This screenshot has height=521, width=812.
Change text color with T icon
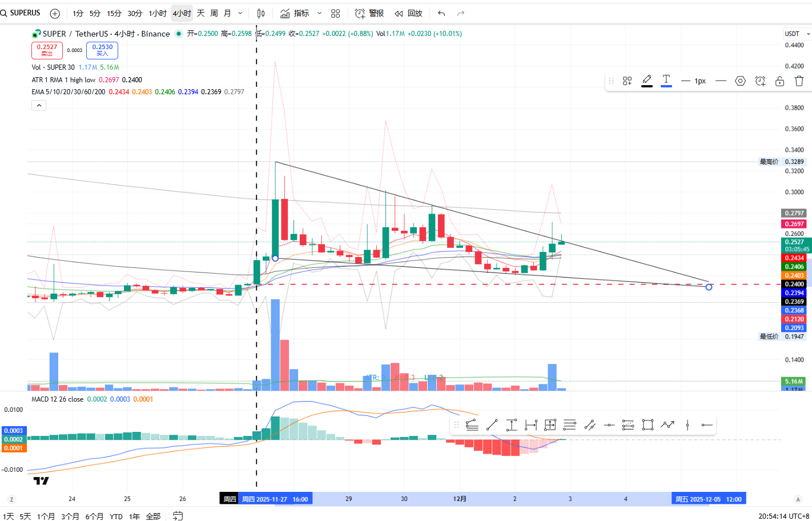[x=666, y=81]
